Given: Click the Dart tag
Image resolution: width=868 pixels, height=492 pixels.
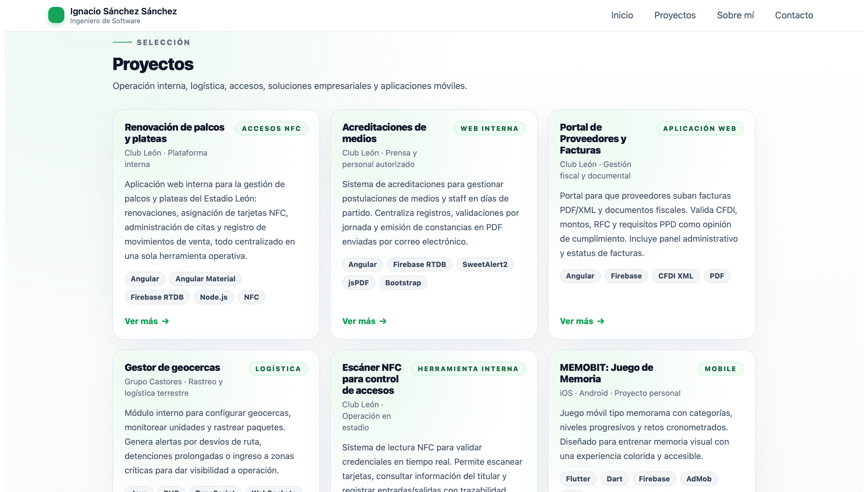Looking at the screenshot, I should pos(614,479).
